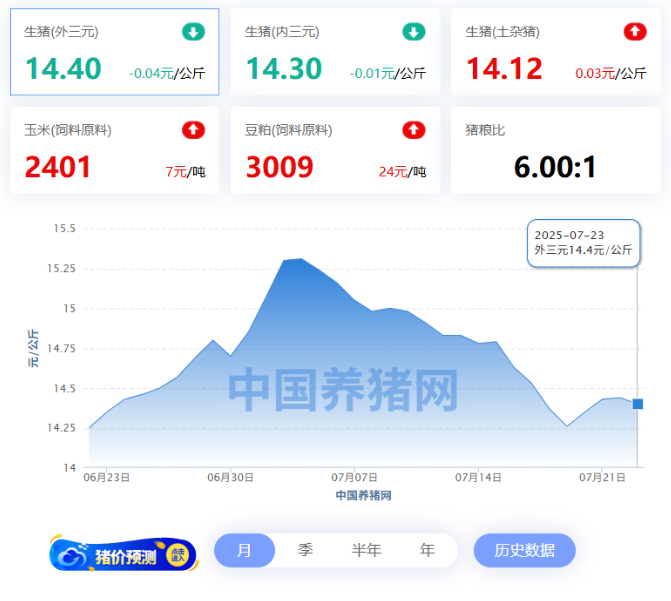
Task: Select the 月 time range tab
Action: [x=244, y=550]
